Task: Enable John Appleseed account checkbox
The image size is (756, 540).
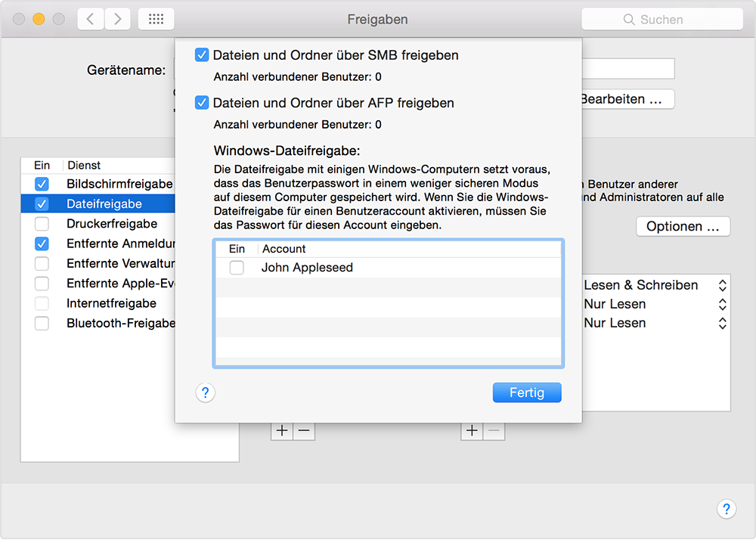Action: 237,268
